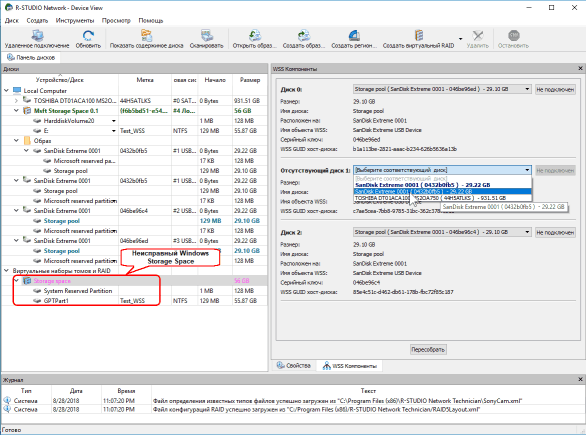Open the Инструменты menu
The height and width of the screenshot is (435, 586).
click(x=75, y=21)
